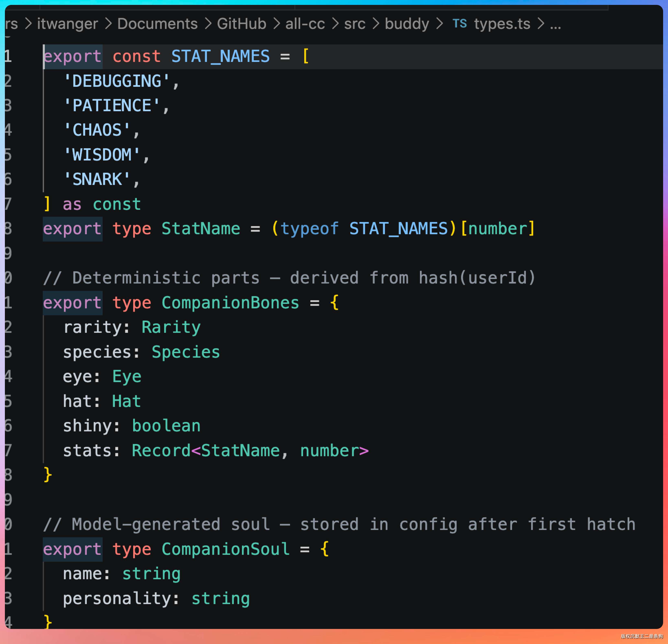Click the 'DEBUGGING' string in the array
The width and height of the screenshot is (668, 644).
pos(116,81)
